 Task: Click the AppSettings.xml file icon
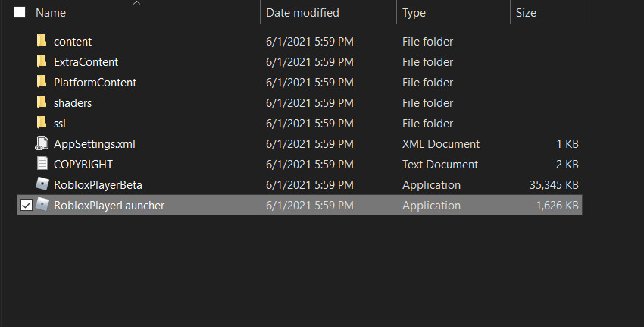click(x=42, y=143)
